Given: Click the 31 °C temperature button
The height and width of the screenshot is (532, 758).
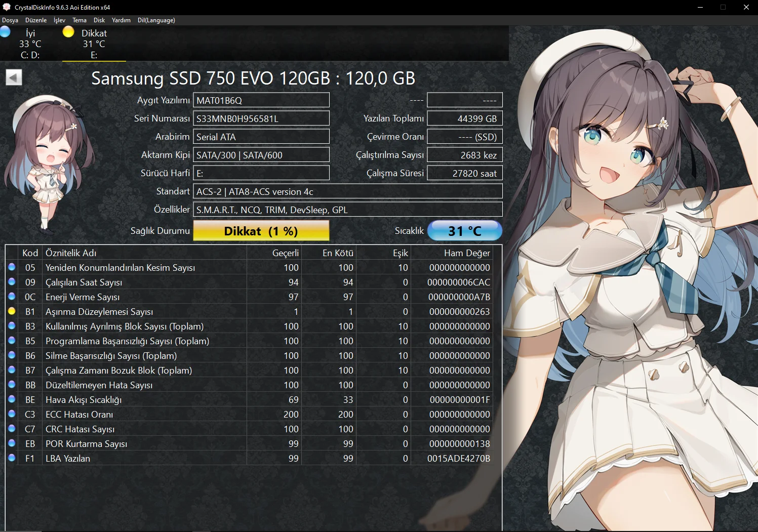Looking at the screenshot, I should pyautogui.click(x=464, y=231).
